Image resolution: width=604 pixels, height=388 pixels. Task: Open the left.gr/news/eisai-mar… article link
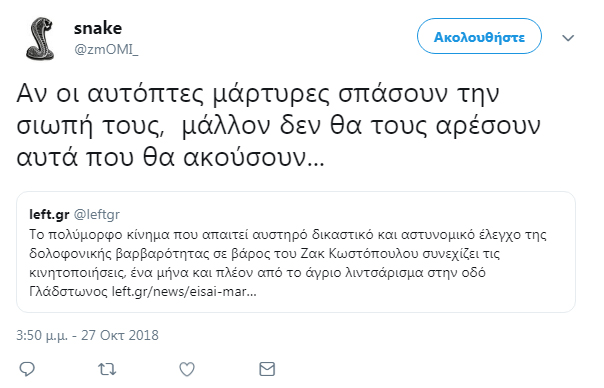point(184,292)
